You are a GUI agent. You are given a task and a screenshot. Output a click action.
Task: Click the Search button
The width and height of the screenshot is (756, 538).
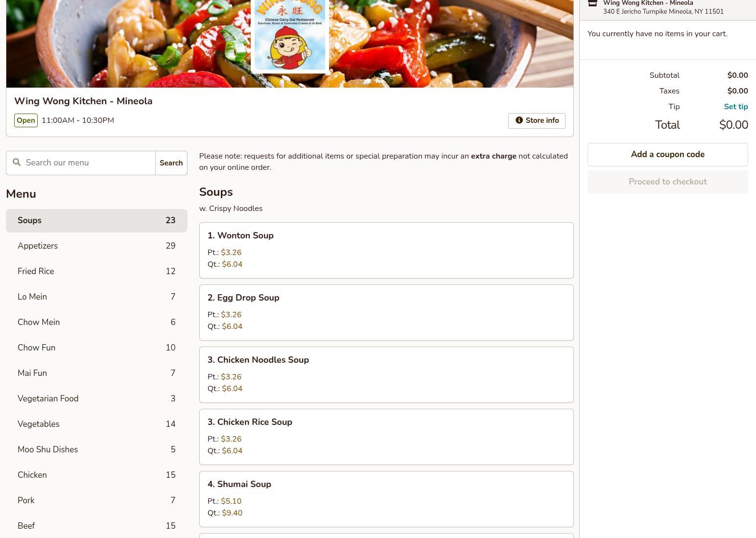click(171, 163)
